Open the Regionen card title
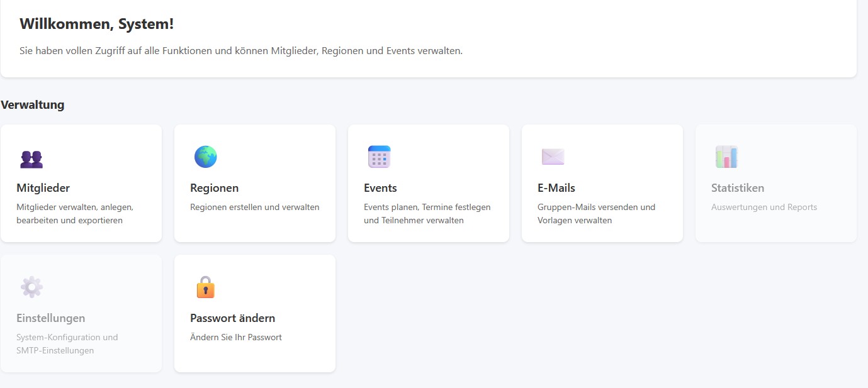The image size is (868, 388). coord(214,188)
